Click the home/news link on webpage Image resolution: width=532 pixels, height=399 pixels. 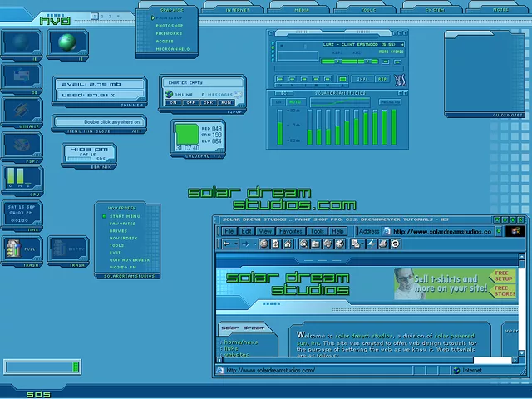(x=241, y=342)
